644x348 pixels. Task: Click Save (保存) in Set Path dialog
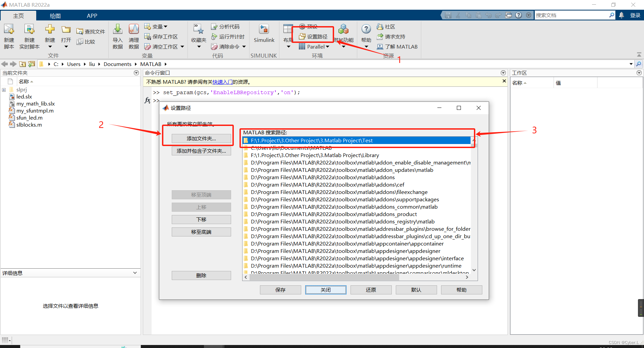280,290
